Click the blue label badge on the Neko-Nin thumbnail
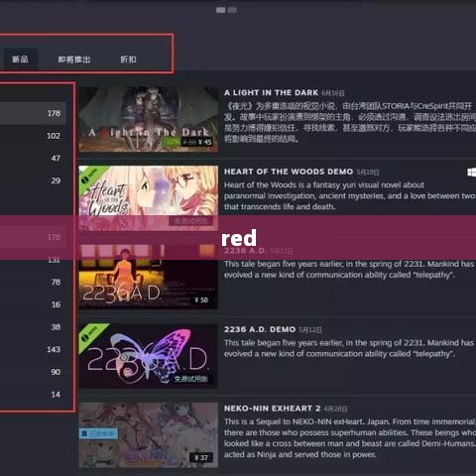The width and height of the screenshot is (476, 476). point(98,433)
